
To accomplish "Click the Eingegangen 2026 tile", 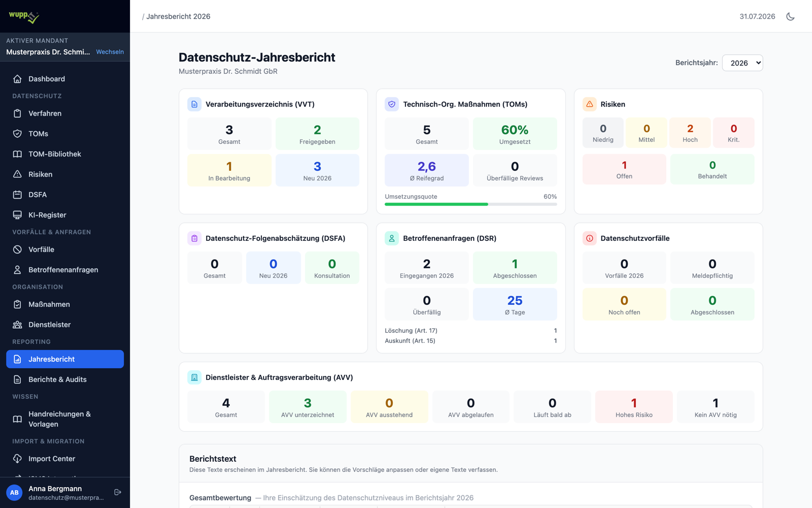I will [427, 268].
